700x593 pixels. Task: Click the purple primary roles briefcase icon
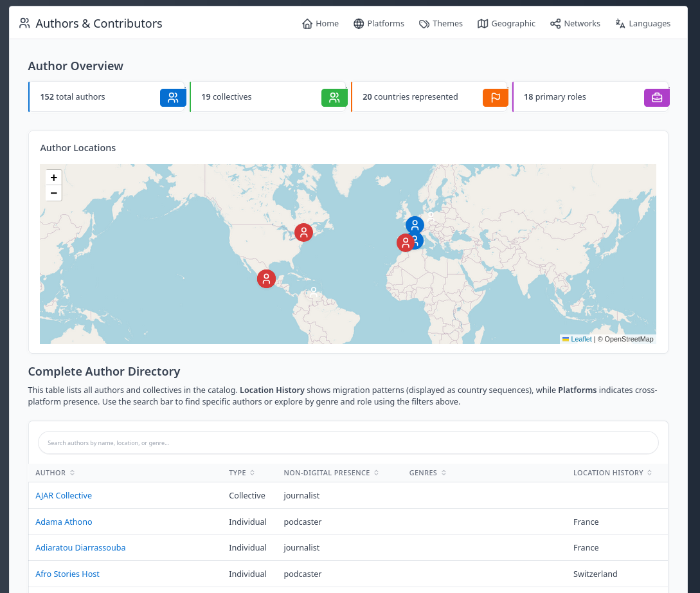coord(657,98)
